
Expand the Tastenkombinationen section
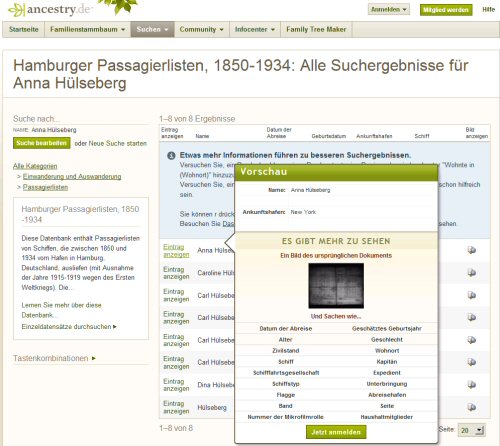pyautogui.click(x=54, y=358)
